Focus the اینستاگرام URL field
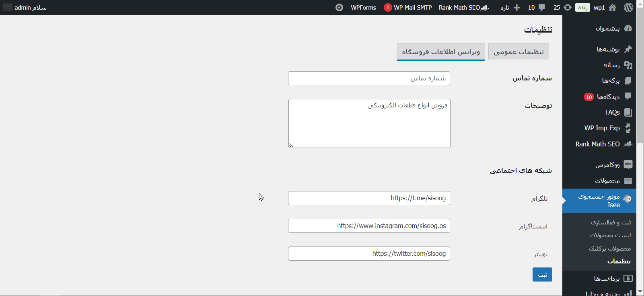Screen dimensions: 644x296 coord(369,226)
